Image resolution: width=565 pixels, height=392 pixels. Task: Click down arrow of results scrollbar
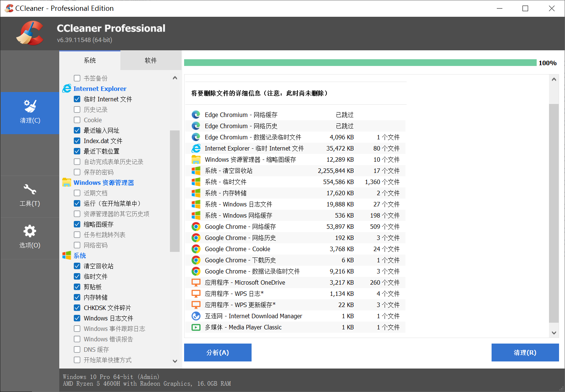(x=554, y=333)
